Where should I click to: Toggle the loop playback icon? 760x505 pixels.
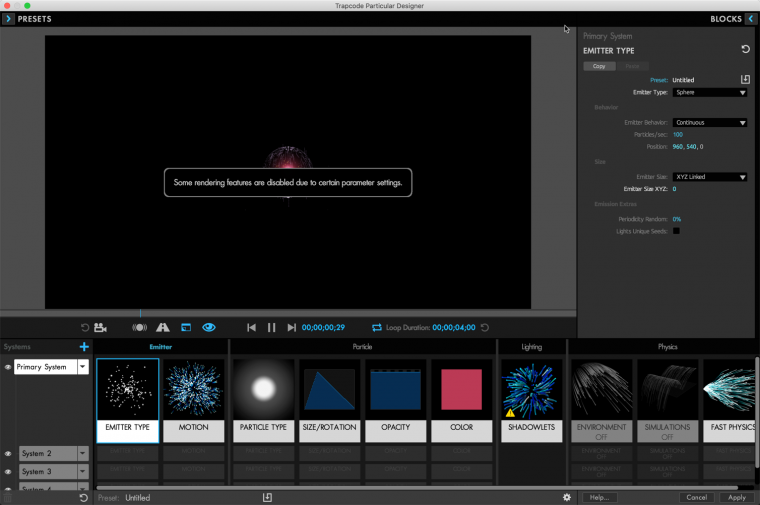377,328
